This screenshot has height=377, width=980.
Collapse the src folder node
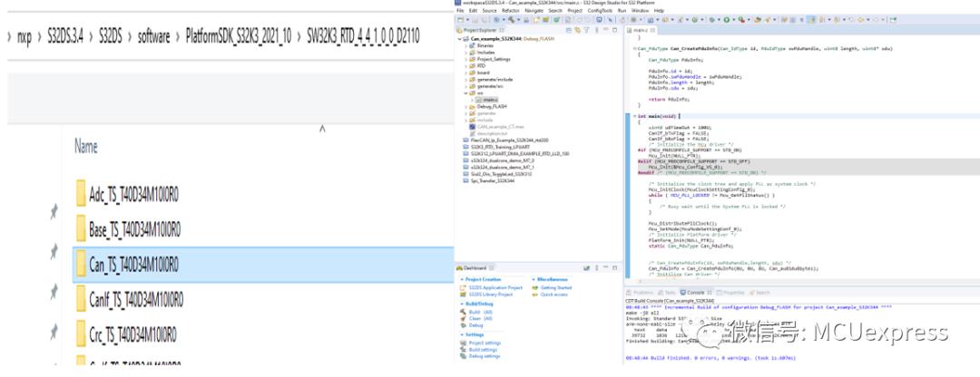pos(465,93)
